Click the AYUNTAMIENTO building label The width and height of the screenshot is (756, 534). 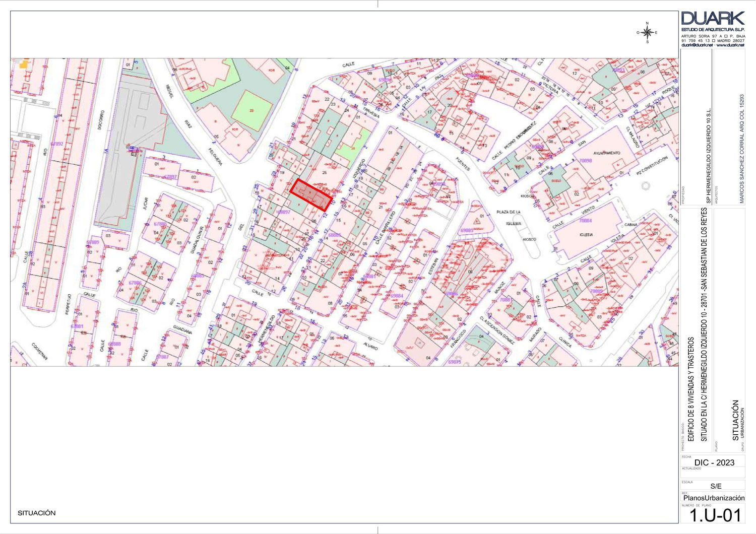click(x=607, y=153)
